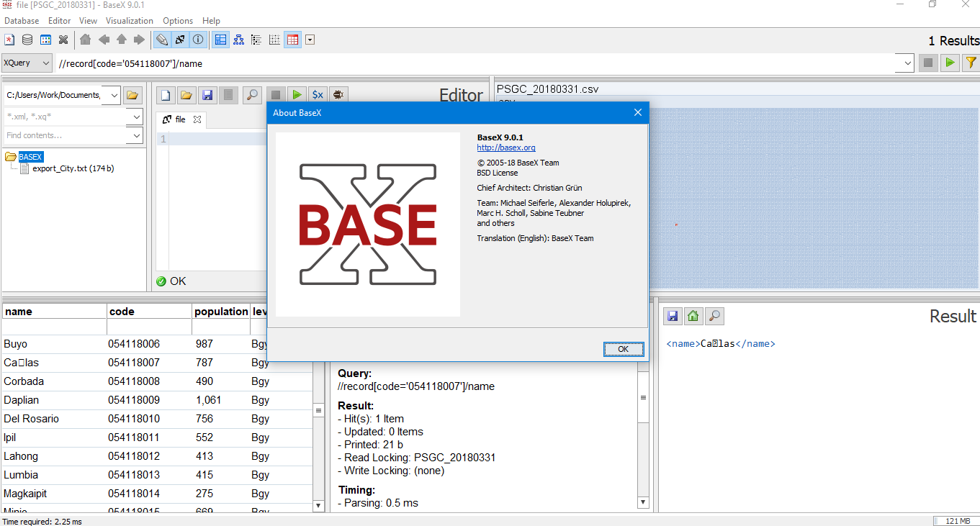980x526 pixels.
Task: Open the View menu
Action: (88, 21)
